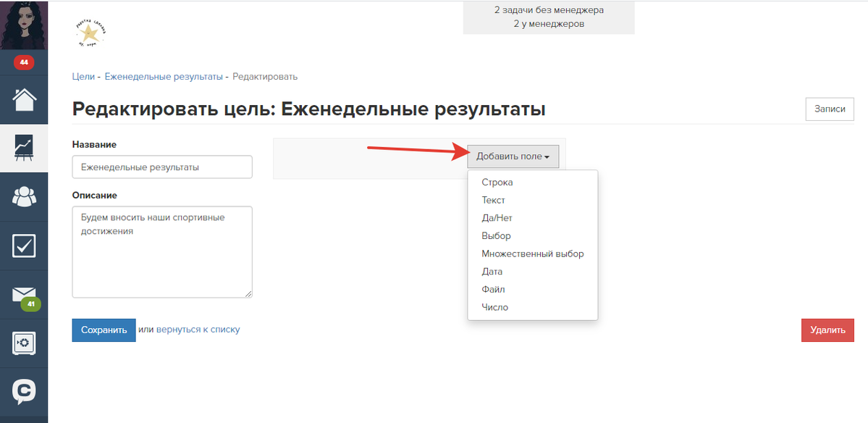Open the safe vault sidebar icon
This screenshot has width=868, height=423.
[24, 343]
